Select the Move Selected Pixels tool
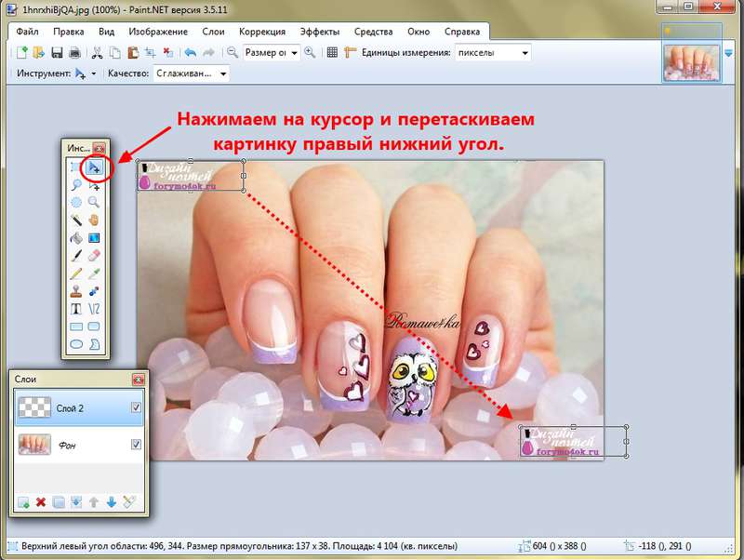 pos(93,167)
